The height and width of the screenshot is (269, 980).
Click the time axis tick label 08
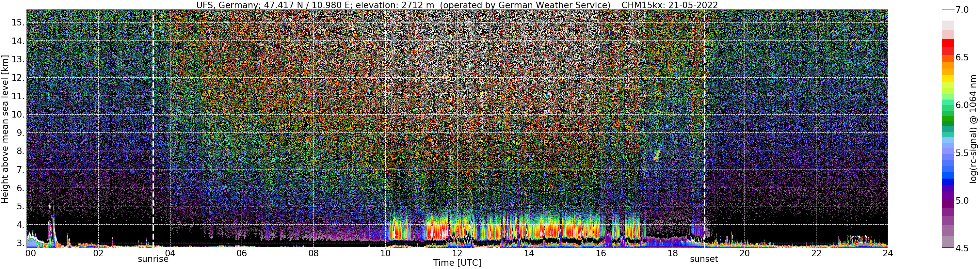pyautogui.click(x=313, y=253)
